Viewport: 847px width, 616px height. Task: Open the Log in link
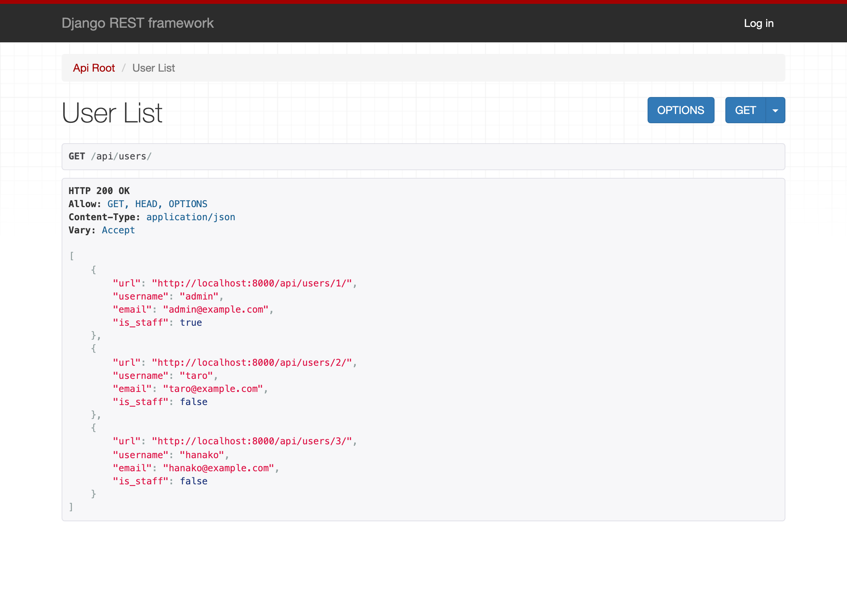pyautogui.click(x=758, y=23)
